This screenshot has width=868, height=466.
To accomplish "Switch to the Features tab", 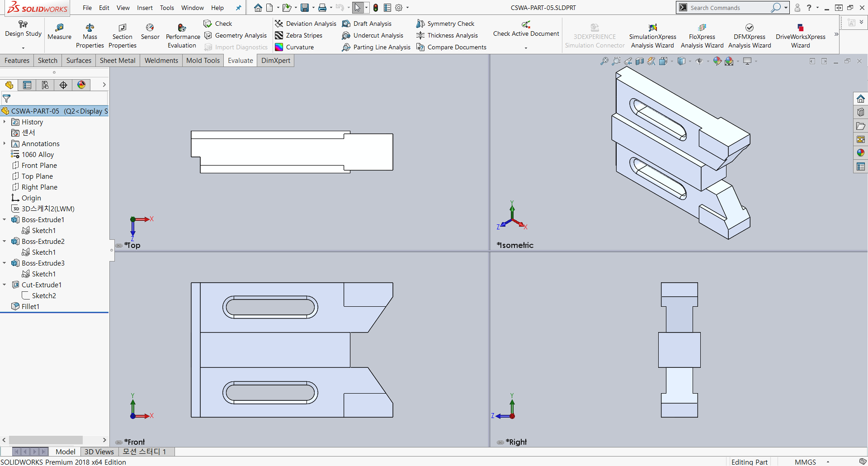I will point(17,60).
